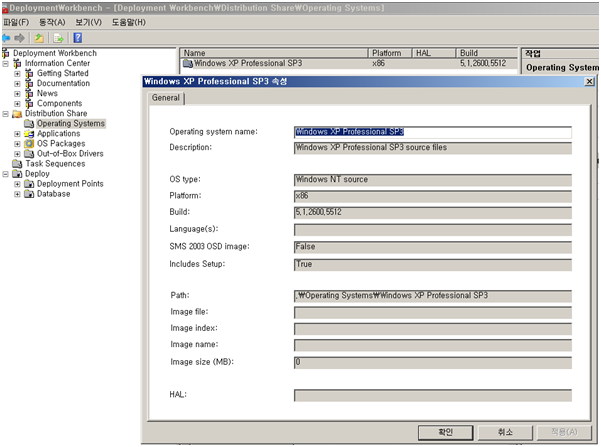Click the News node icon
Screen dimensions: 601x447
(29, 93)
